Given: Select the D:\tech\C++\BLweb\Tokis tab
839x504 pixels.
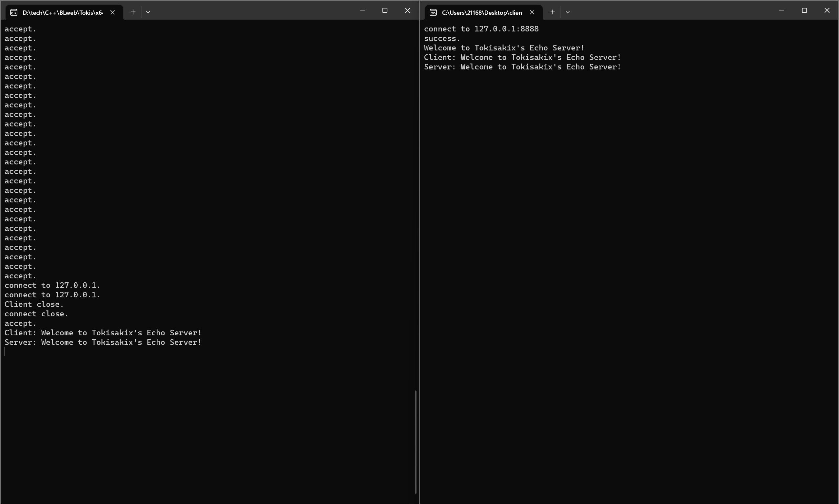Looking at the screenshot, I should 64,12.
